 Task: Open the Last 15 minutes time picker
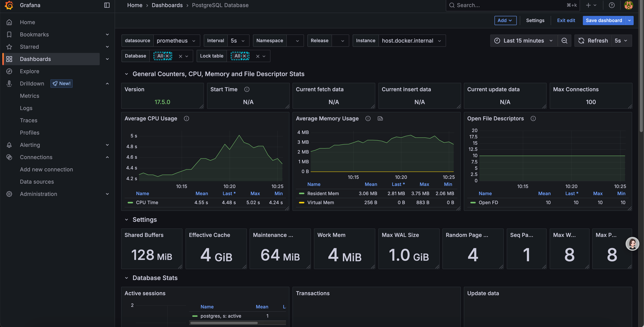(x=524, y=41)
